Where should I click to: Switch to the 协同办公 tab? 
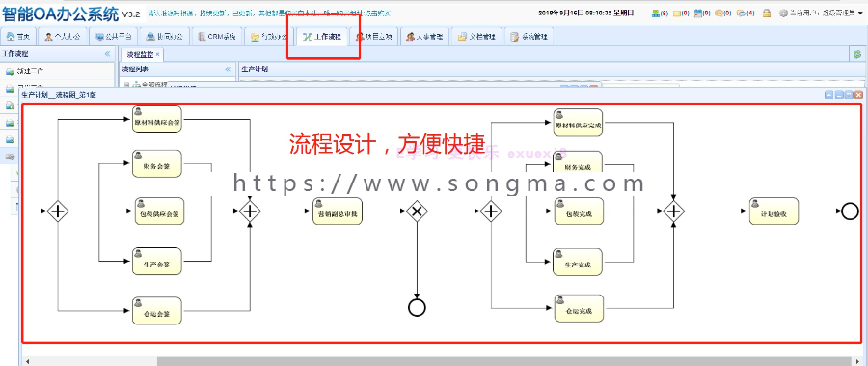point(164,37)
